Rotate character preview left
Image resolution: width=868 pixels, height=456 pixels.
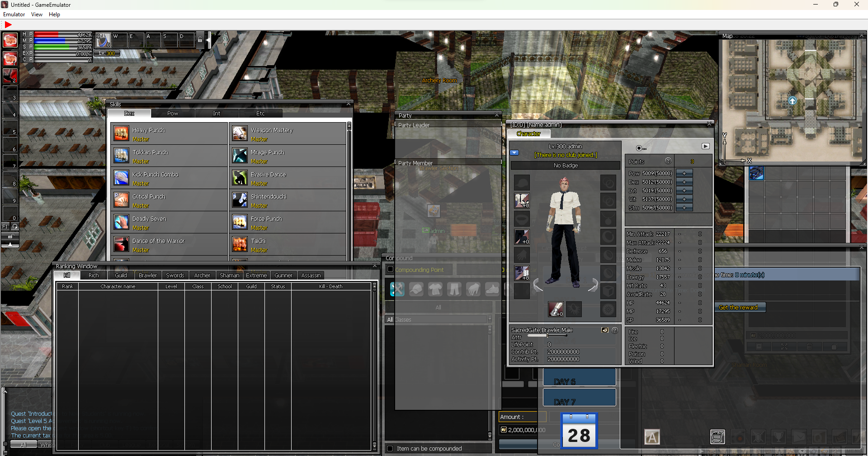pos(538,285)
